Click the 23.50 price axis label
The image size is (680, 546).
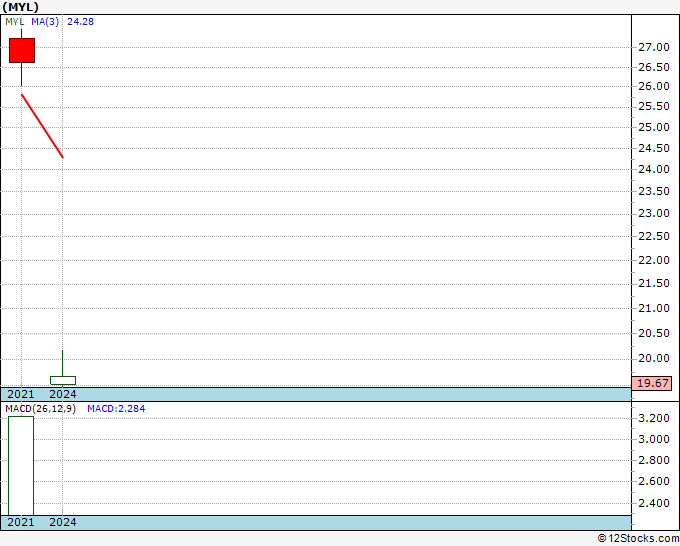click(x=654, y=191)
